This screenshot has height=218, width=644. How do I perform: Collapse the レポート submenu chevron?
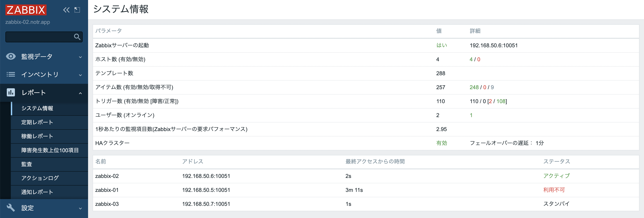coord(80,93)
